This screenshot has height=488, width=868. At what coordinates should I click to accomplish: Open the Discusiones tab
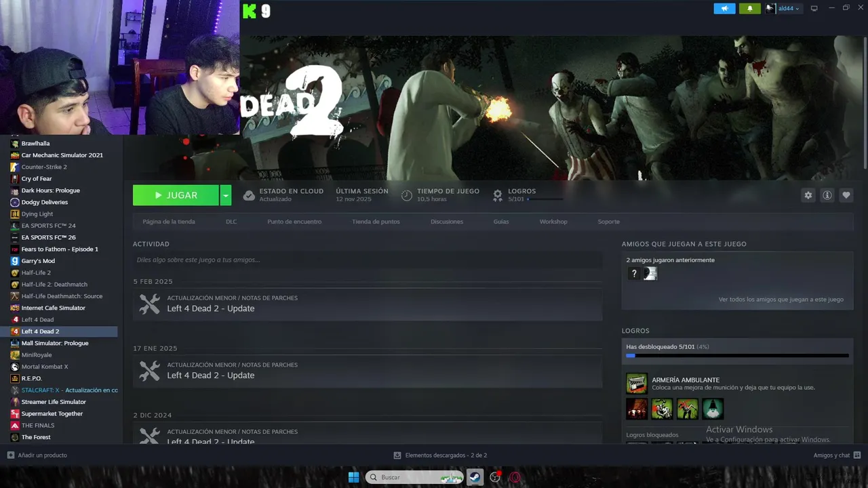point(447,222)
